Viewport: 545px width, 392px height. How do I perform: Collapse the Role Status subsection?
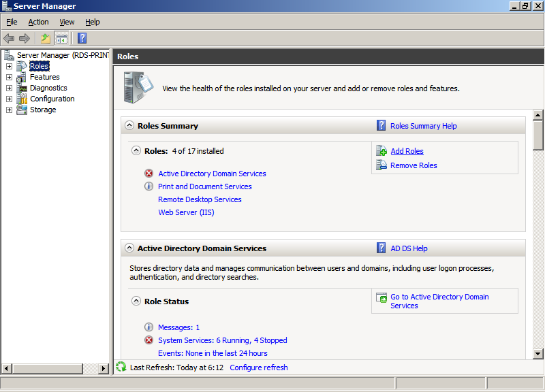click(136, 301)
